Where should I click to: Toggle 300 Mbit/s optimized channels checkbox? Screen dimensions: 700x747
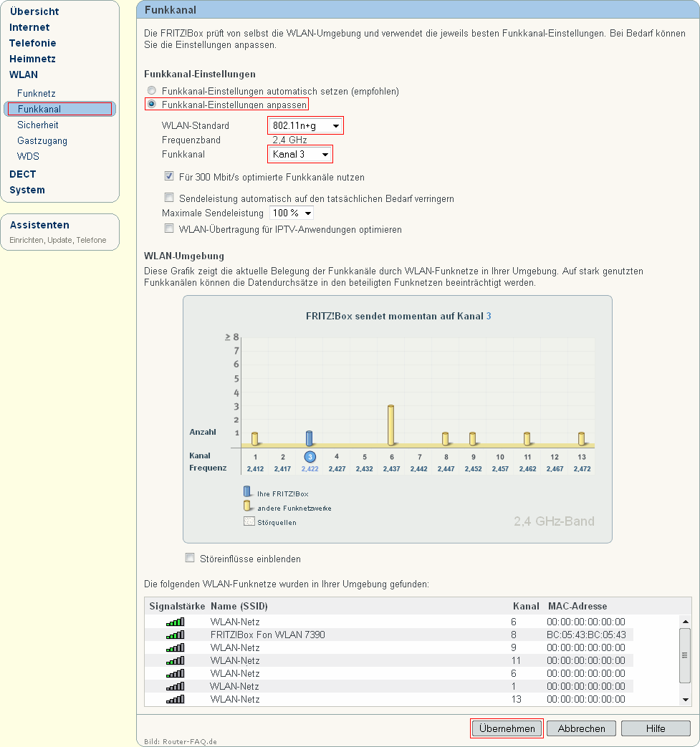click(x=168, y=176)
